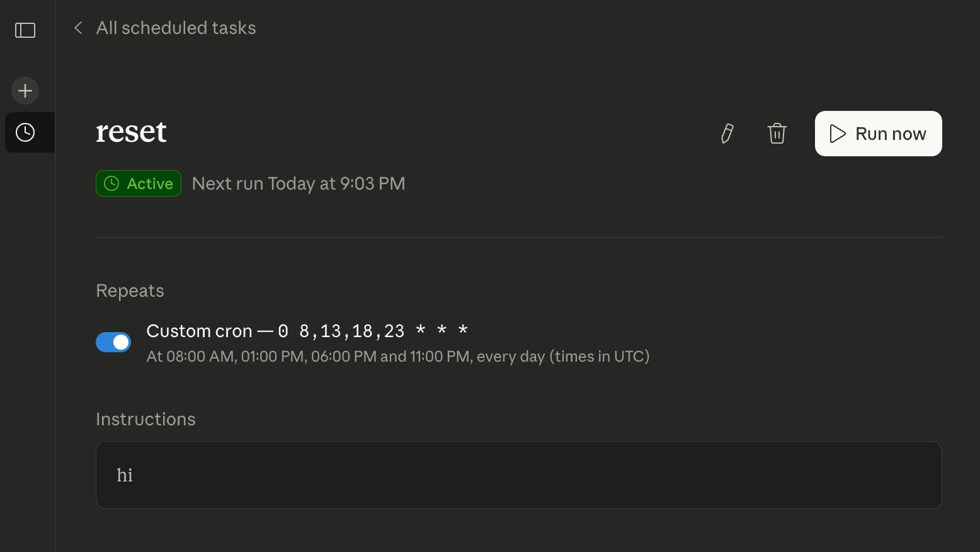Delete the reset task with trash icon
Image resolution: width=980 pixels, height=552 pixels.
pyautogui.click(x=777, y=134)
